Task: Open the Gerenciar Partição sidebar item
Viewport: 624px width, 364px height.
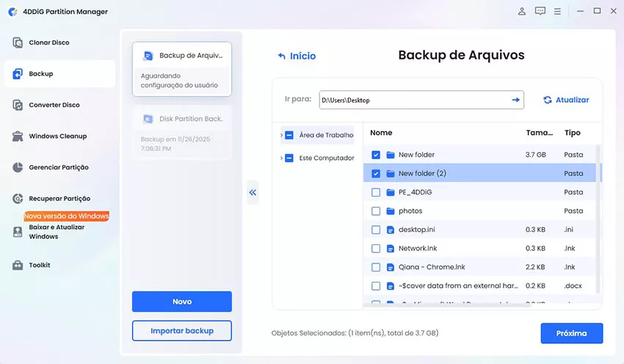Action: pos(60,167)
